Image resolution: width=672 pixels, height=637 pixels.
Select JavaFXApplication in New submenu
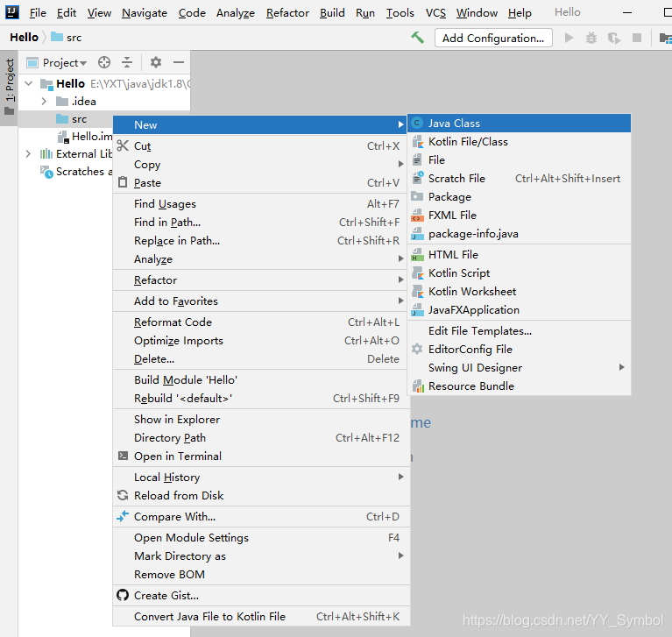[x=519, y=309]
